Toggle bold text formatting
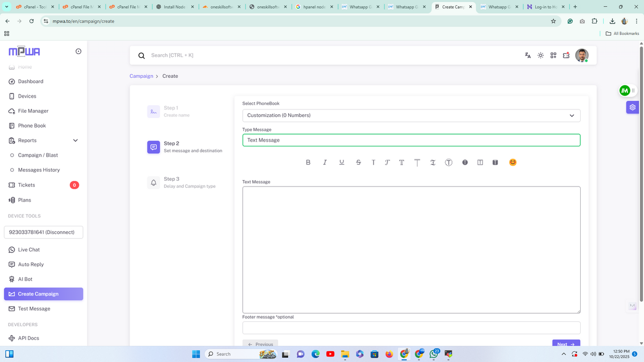The width and height of the screenshot is (644, 362). coord(308,162)
